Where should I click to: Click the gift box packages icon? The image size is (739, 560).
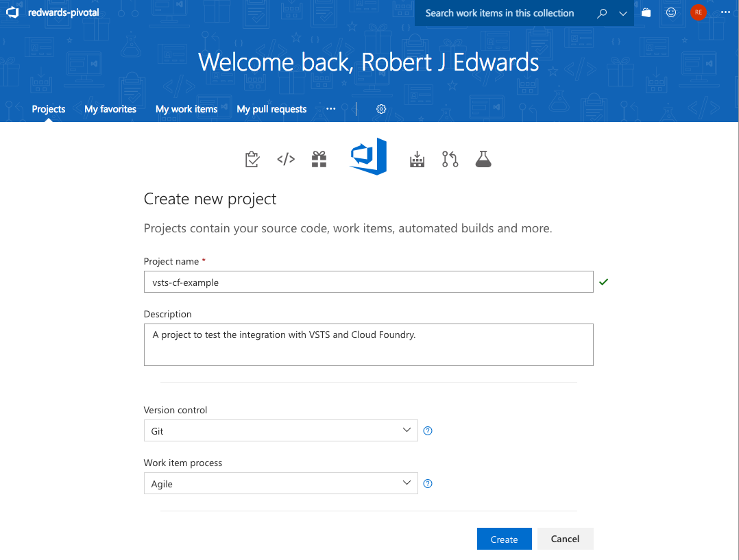pos(319,160)
